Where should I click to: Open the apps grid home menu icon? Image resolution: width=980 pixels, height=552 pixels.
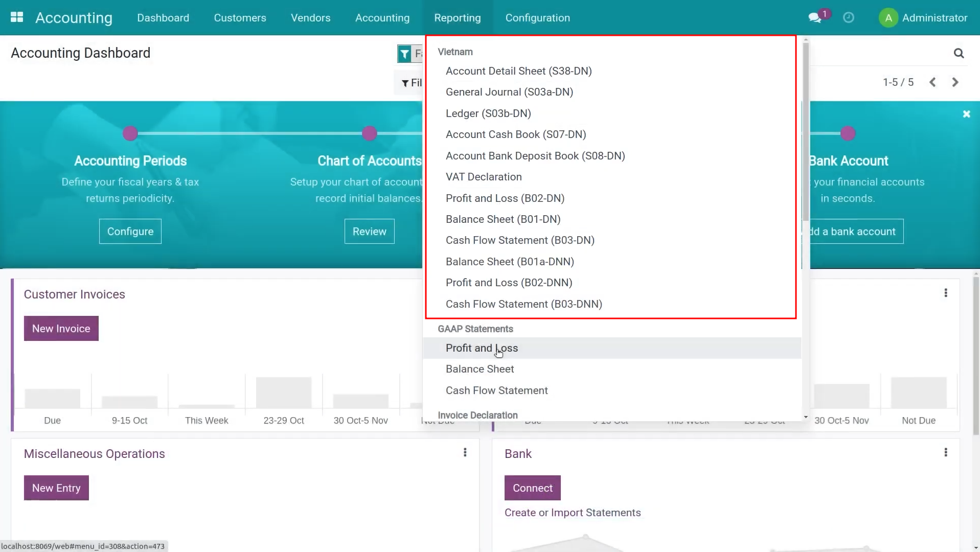[17, 17]
